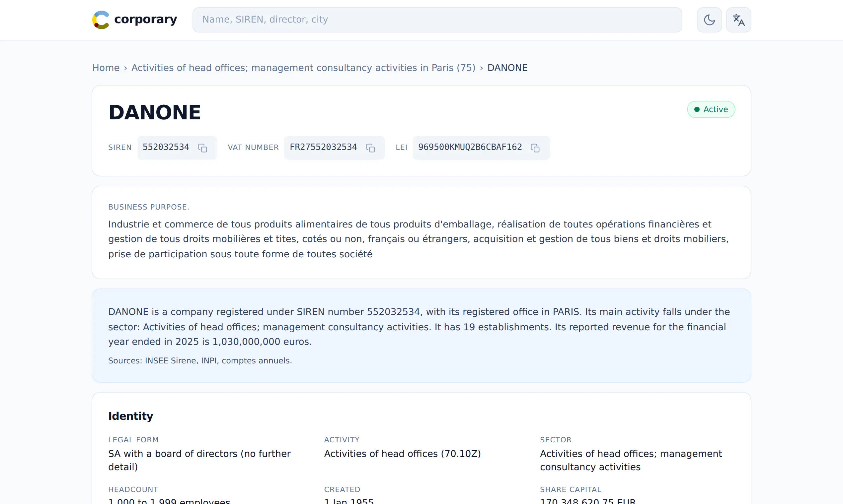The height and width of the screenshot is (504, 843).
Task: Copy the VAT number FR27552032534
Action: point(370,148)
